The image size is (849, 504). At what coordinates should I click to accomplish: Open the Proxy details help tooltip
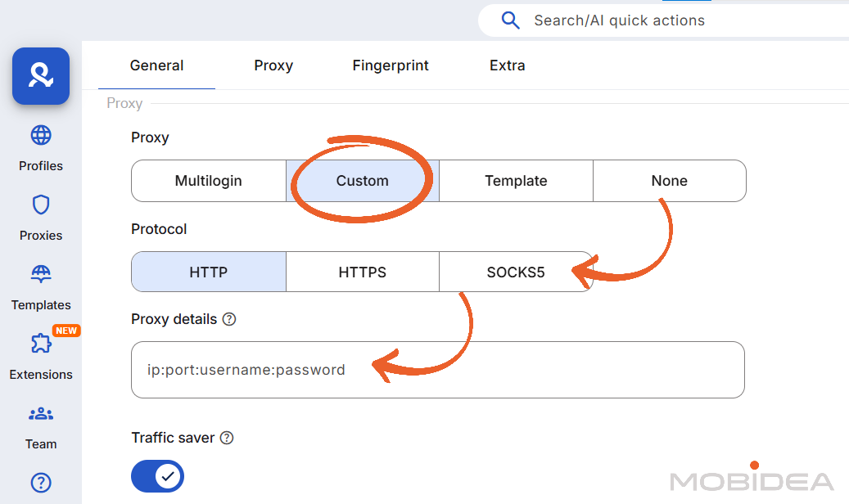coord(229,319)
